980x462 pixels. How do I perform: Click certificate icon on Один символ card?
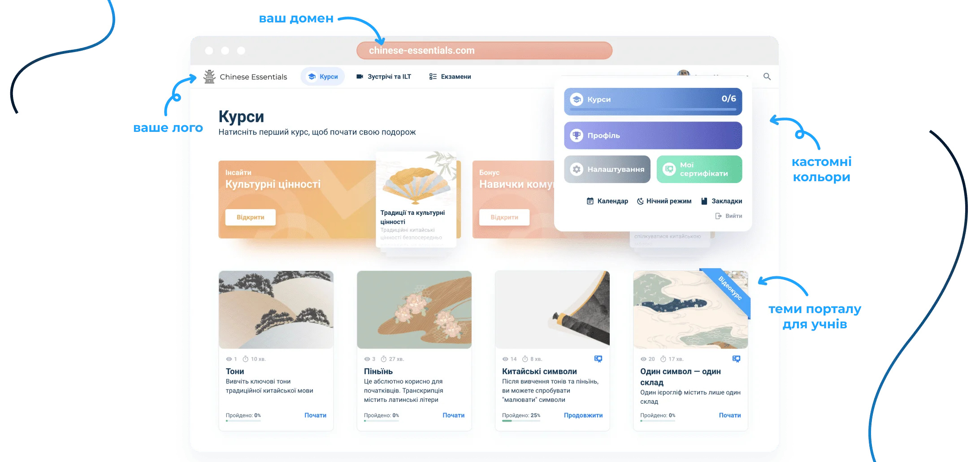point(736,359)
